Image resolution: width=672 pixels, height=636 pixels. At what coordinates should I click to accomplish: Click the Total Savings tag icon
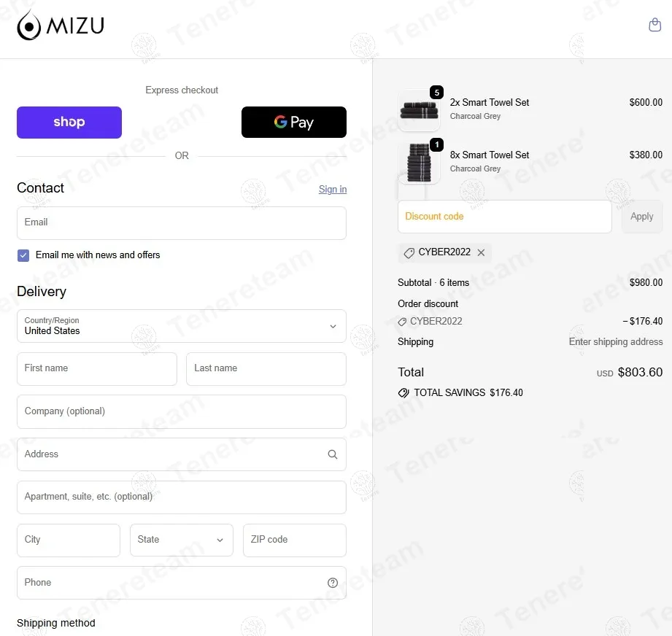403,392
